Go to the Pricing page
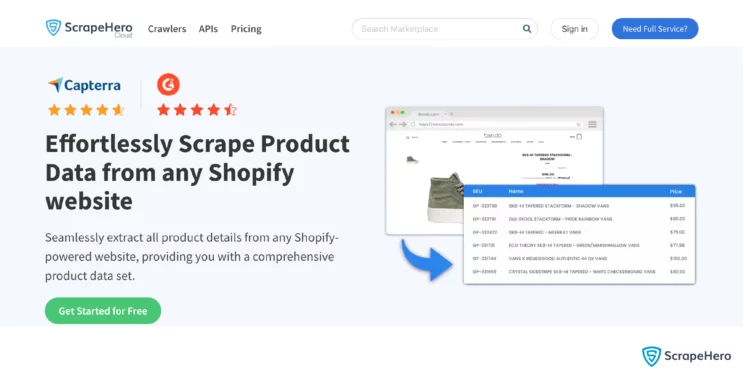 click(x=246, y=29)
